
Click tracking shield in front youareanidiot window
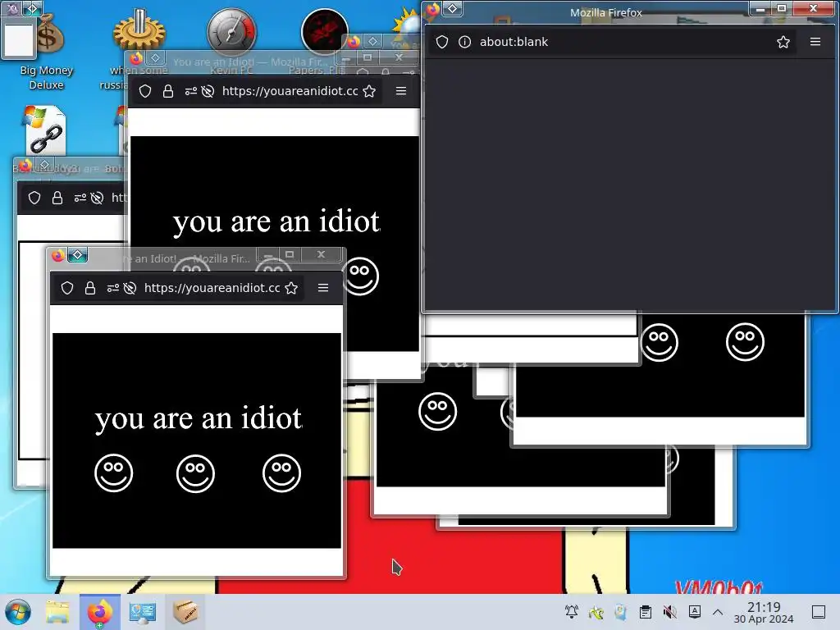coord(67,288)
